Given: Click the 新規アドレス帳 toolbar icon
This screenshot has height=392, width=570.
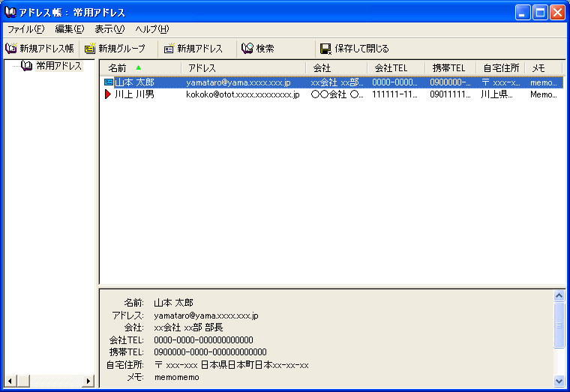Looking at the screenshot, I should pos(11,49).
